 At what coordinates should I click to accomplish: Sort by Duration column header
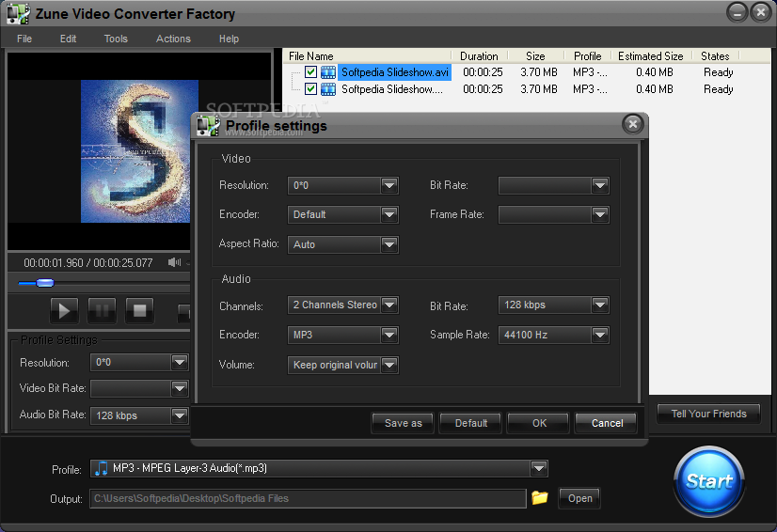pos(480,56)
